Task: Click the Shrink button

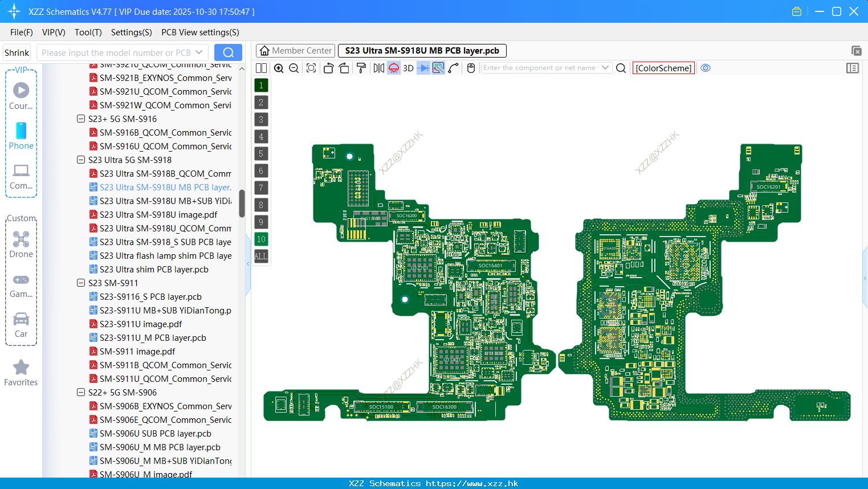Action: (x=17, y=52)
